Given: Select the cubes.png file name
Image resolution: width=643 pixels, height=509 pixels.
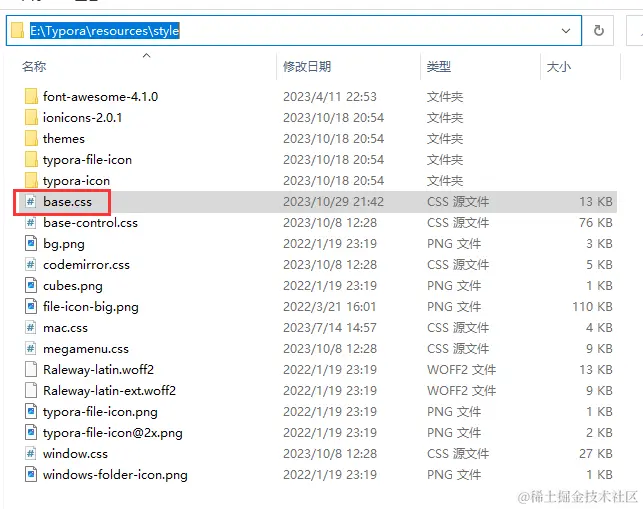Looking at the screenshot, I should (x=73, y=285).
